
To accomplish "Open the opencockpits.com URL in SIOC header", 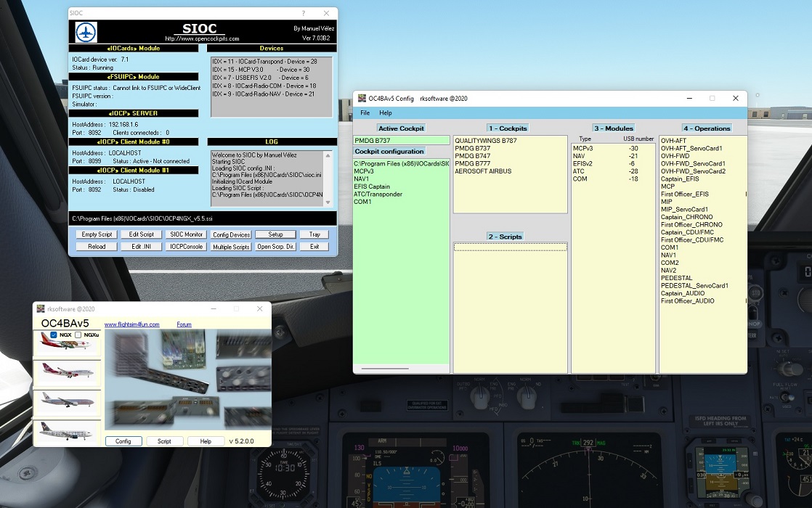I will (202, 38).
